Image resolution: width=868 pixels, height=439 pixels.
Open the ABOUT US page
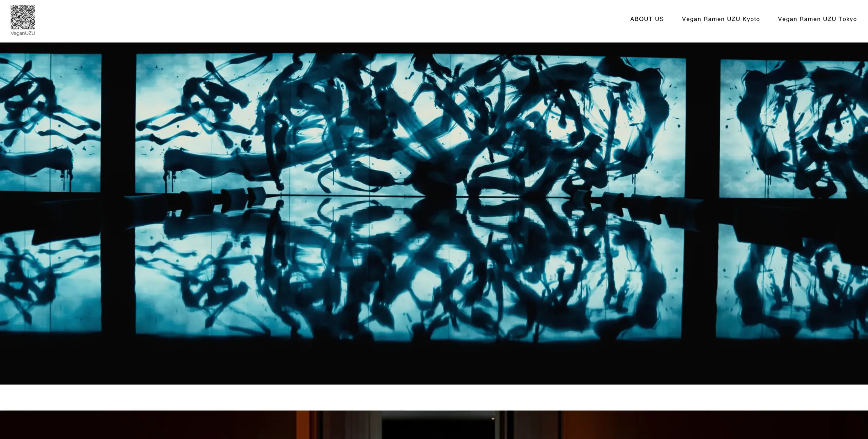[x=647, y=19]
